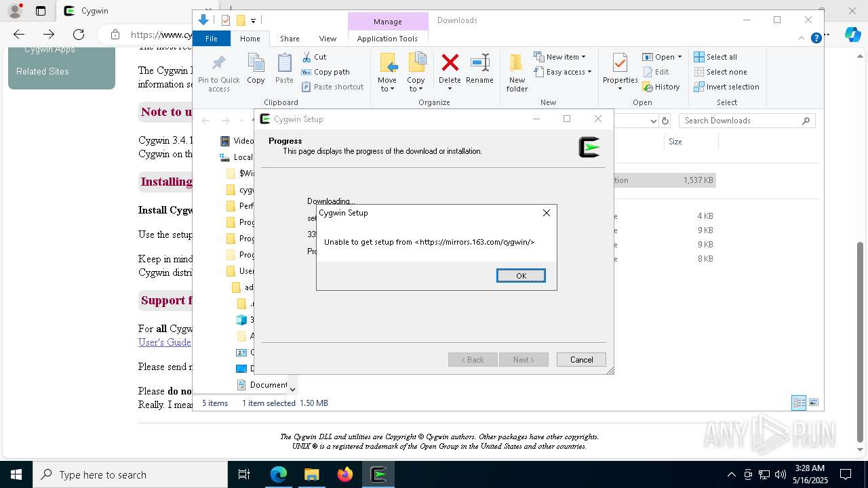Screen dimensions: 868x488
Task: Switch to the Share ribbon tab
Action: (290, 39)
